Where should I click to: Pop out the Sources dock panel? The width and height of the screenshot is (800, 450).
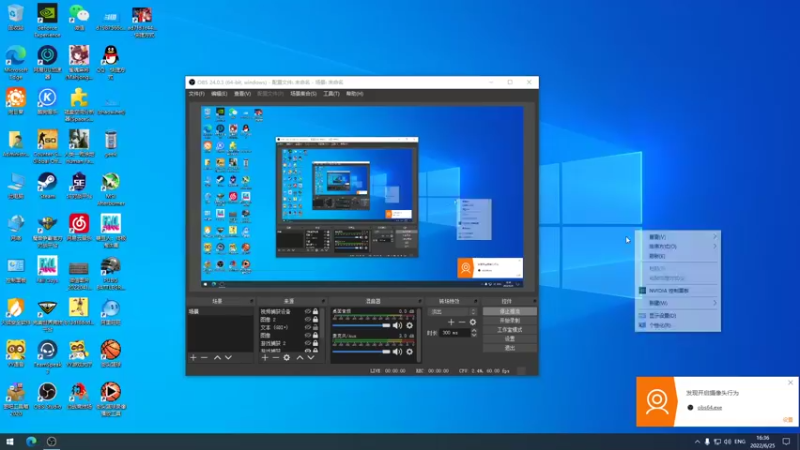click(x=323, y=302)
